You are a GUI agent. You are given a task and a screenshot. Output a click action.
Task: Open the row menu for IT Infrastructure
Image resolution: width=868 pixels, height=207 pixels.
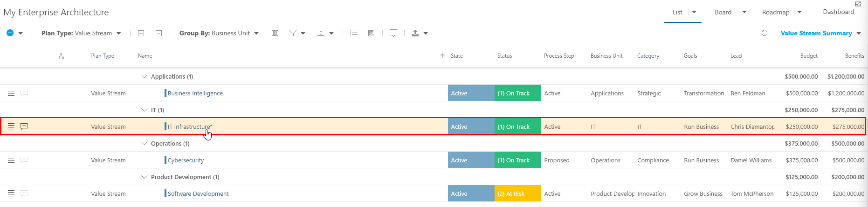coord(11,127)
